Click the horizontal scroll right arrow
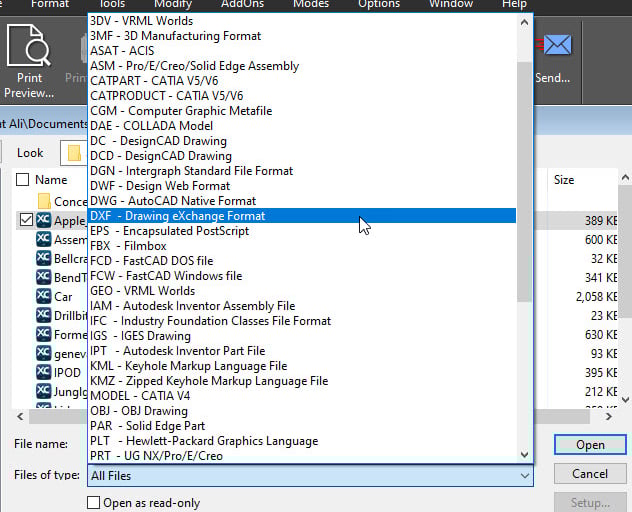The width and height of the screenshot is (632, 512). [x=609, y=416]
